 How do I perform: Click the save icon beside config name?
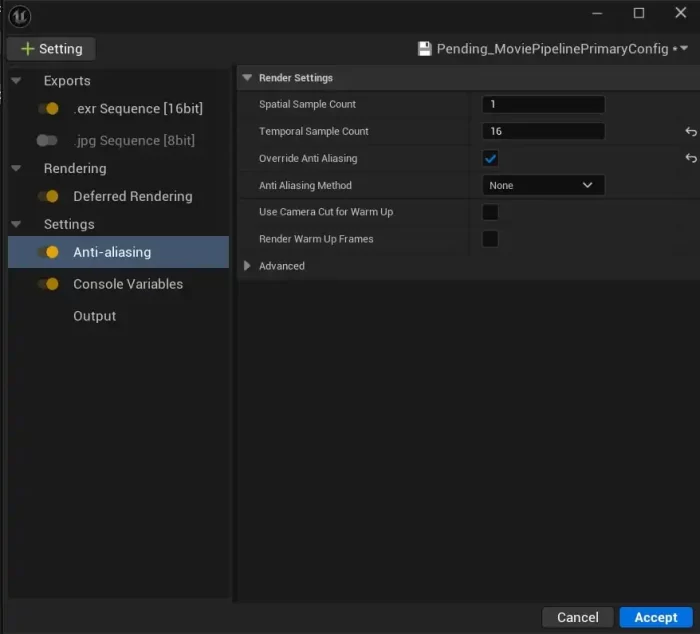pos(424,49)
